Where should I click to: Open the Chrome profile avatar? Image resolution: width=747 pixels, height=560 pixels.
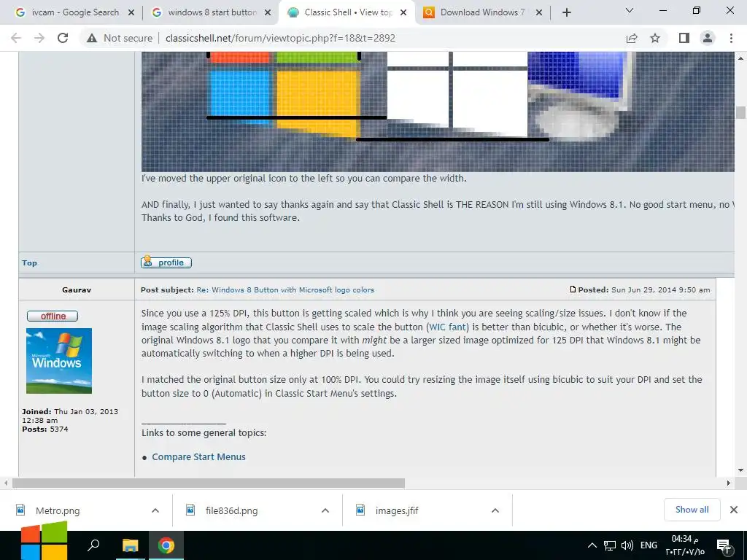[x=708, y=38]
